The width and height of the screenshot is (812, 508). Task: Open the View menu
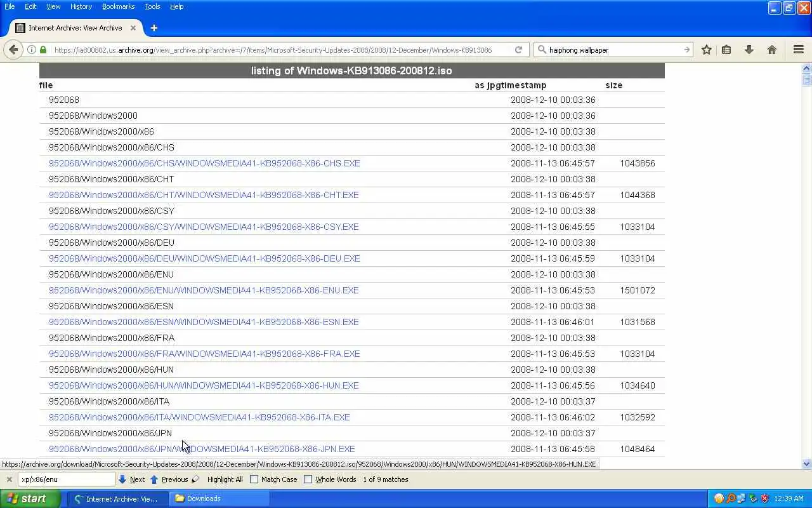pos(53,6)
